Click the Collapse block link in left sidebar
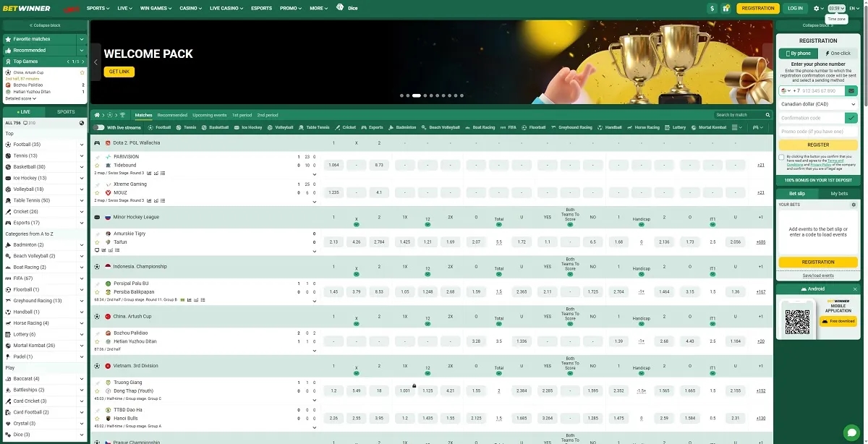This screenshot has height=444, width=868. 44,25
